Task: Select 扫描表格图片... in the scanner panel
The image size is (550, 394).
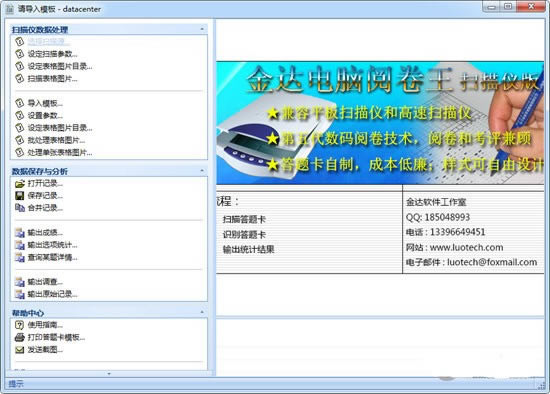Action: pos(53,79)
